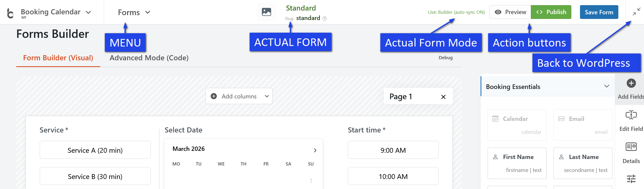Click the green Publish button
The height and width of the screenshot is (189, 644).
pyautogui.click(x=551, y=12)
